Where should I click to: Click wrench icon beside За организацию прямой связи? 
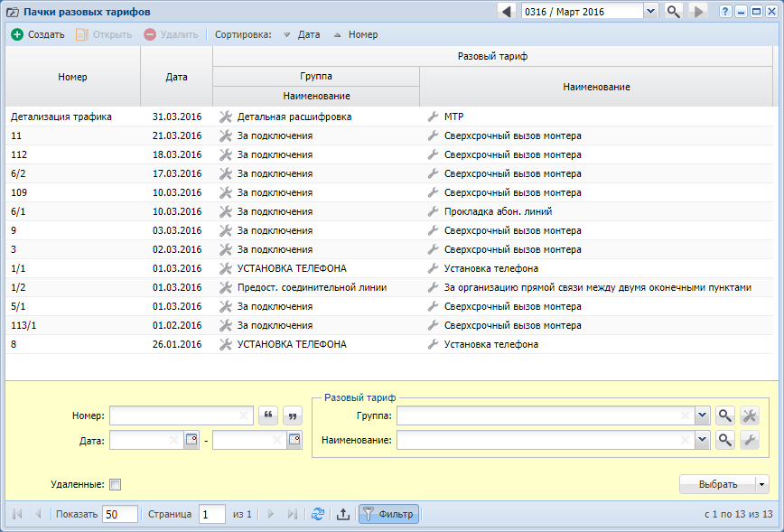(x=433, y=287)
